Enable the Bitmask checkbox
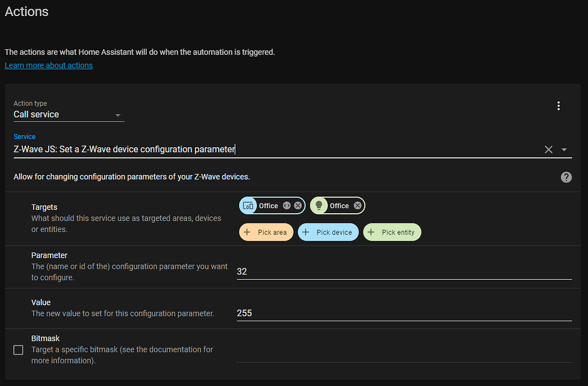This screenshot has height=386, width=588. [18, 350]
